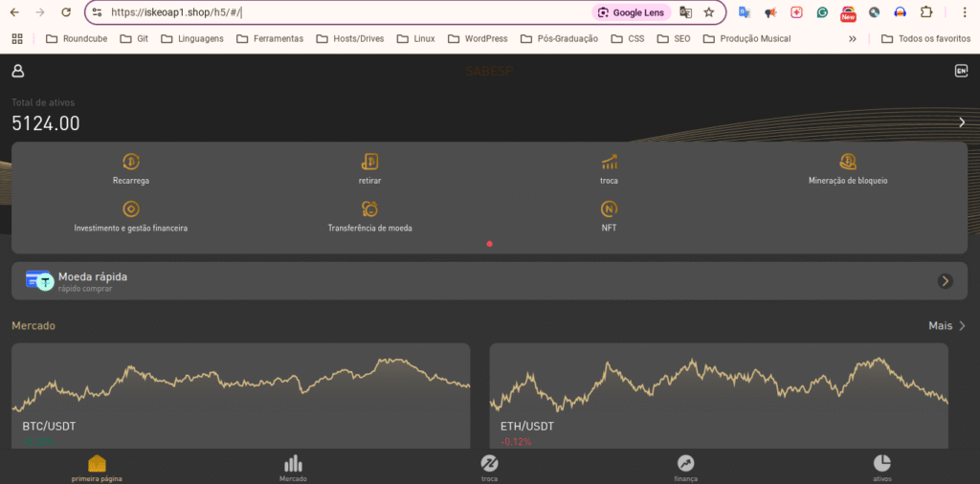Open the ETH/USDT market chart card

click(x=718, y=394)
